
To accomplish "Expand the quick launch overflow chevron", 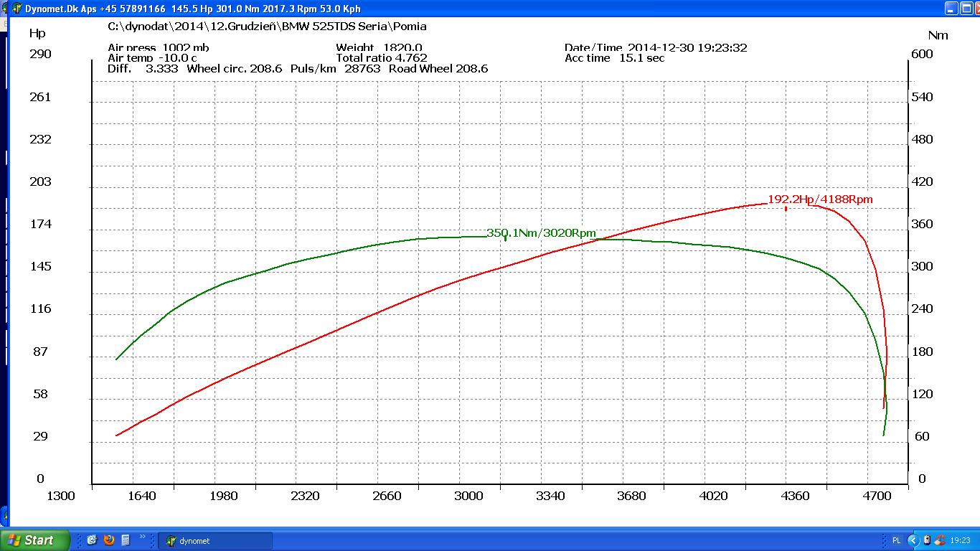I will 143,537.
